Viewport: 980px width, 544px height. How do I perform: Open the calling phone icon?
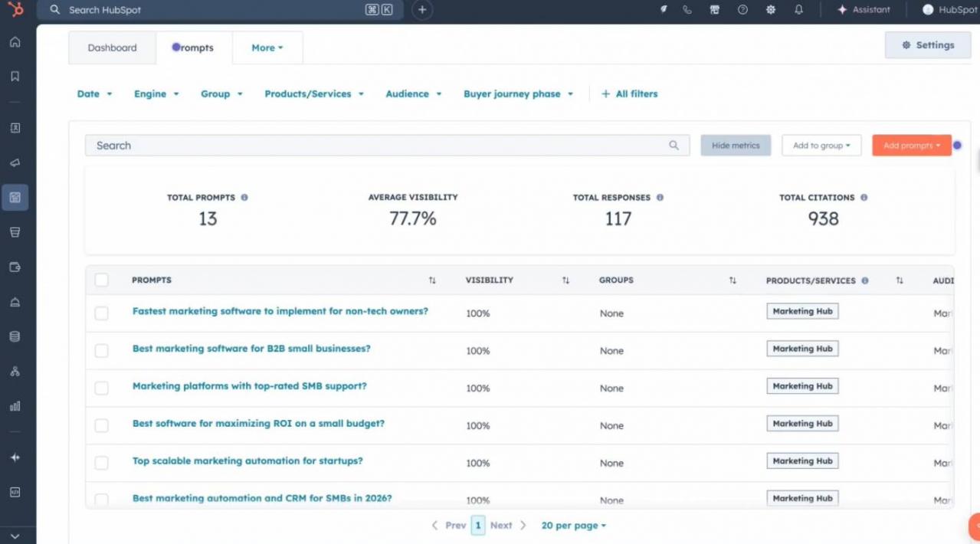pos(687,10)
